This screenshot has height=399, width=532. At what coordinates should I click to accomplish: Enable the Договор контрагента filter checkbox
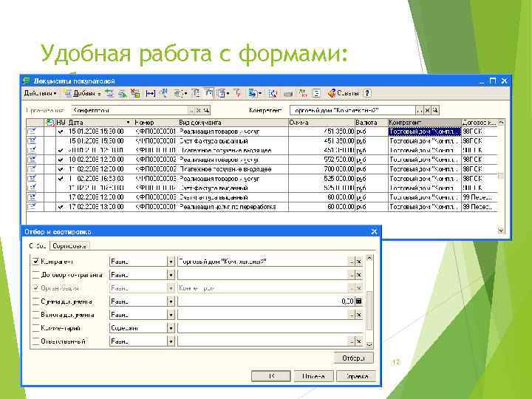coord(35,274)
